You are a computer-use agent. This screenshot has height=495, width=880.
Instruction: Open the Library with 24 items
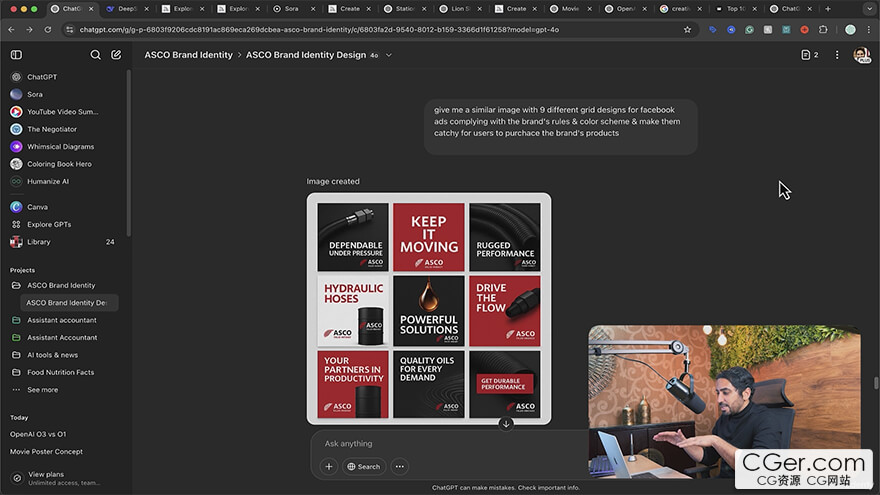pos(62,242)
